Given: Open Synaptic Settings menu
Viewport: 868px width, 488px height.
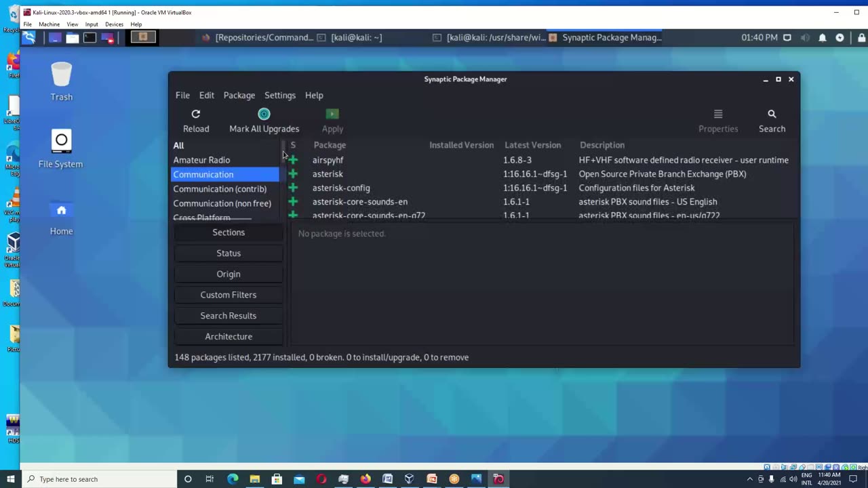Looking at the screenshot, I should 280,96.
